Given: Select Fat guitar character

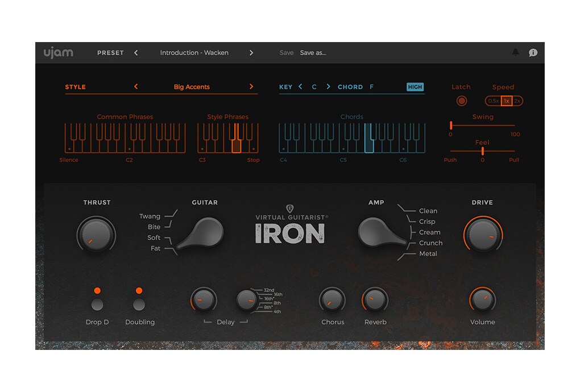Looking at the screenshot, I should pos(155,248).
